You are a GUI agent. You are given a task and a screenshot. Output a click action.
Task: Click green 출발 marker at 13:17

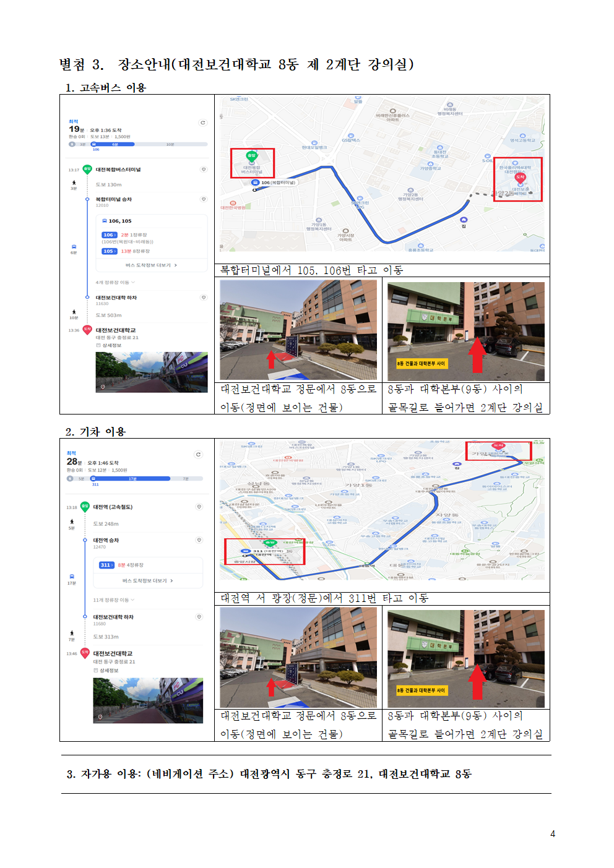[x=87, y=169]
